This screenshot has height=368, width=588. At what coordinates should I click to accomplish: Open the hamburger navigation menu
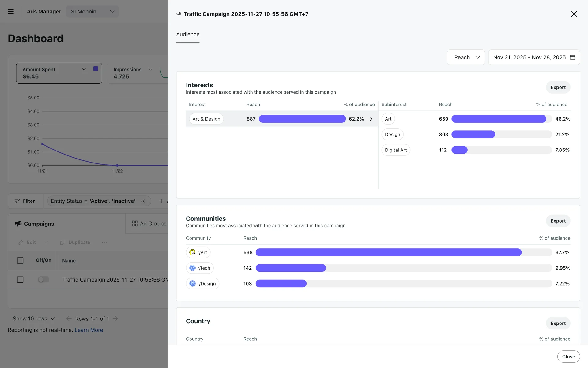tap(11, 12)
